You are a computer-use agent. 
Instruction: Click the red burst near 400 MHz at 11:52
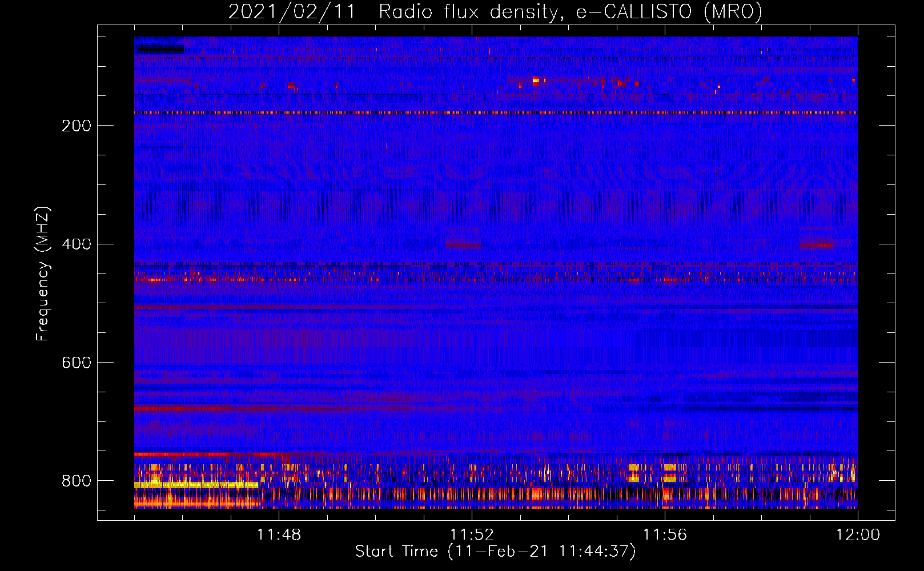tap(463, 244)
